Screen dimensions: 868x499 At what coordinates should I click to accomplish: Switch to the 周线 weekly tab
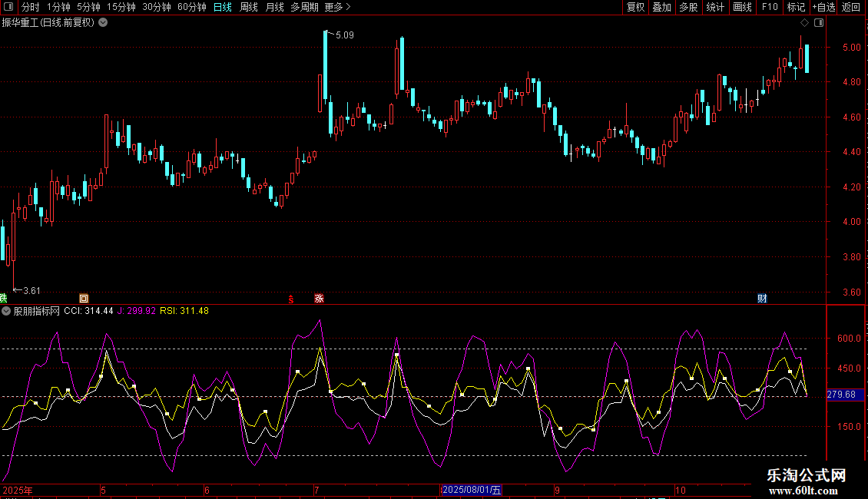249,7
